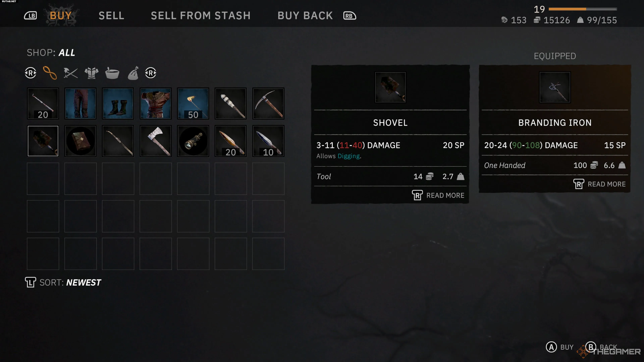Filter shop by mortar bowl consumables icon
Image resolution: width=644 pixels, height=362 pixels.
112,73
